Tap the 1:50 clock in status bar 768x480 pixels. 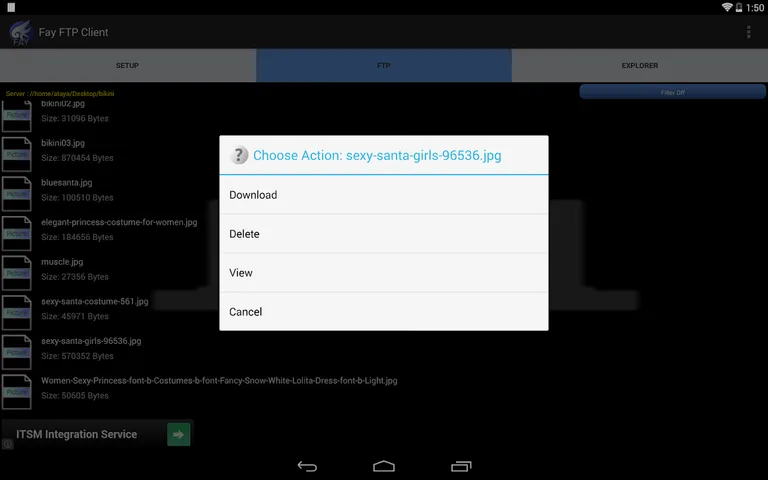point(755,7)
